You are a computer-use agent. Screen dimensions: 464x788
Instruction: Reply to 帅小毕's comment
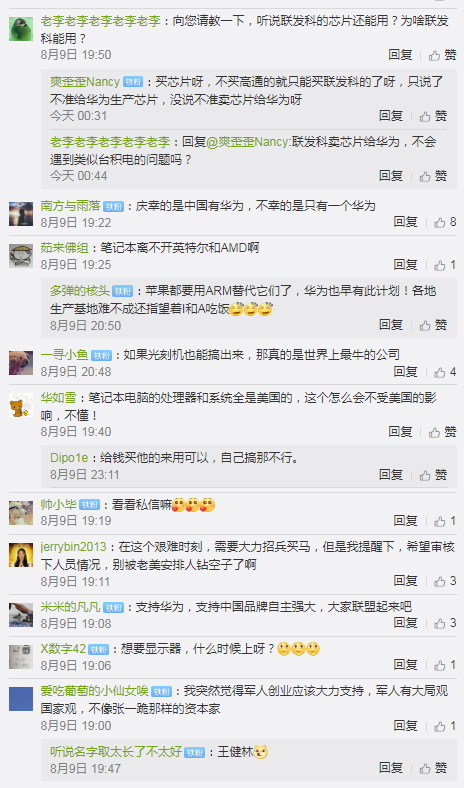pyautogui.click(x=405, y=521)
